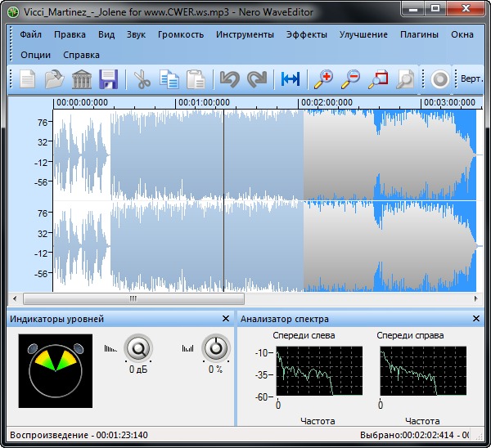Click the Paste clipboard icon
The image size is (491, 448).
195,79
